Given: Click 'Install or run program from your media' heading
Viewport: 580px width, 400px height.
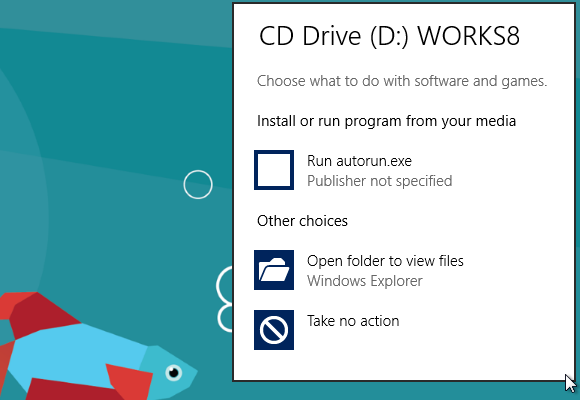Looking at the screenshot, I should pos(386,121).
